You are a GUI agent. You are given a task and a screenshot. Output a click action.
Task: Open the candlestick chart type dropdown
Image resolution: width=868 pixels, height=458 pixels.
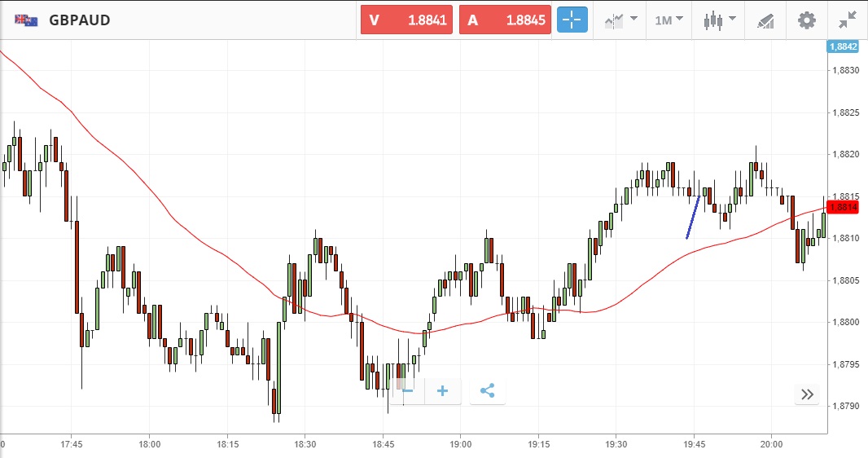[720, 20]
